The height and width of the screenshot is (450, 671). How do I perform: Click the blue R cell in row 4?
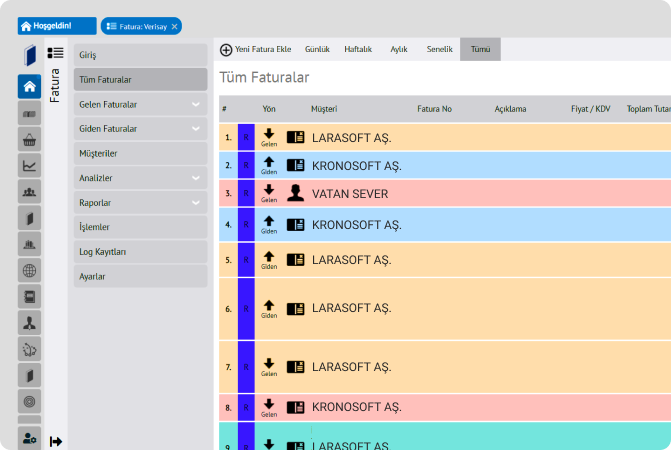(x=246, y=224)
